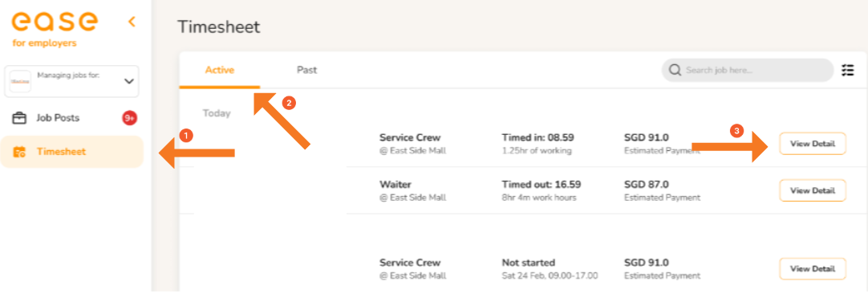This screenshot has width=868, height=302.
Task: View Detail for not-started Service Crew
Action: coord(812,269)
